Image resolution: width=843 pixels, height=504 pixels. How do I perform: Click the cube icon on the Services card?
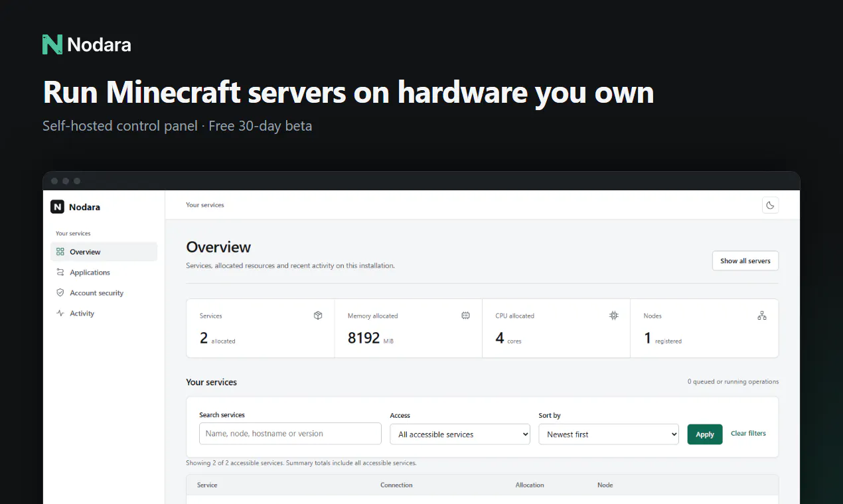pyautogui.click(x=318, y=316)
